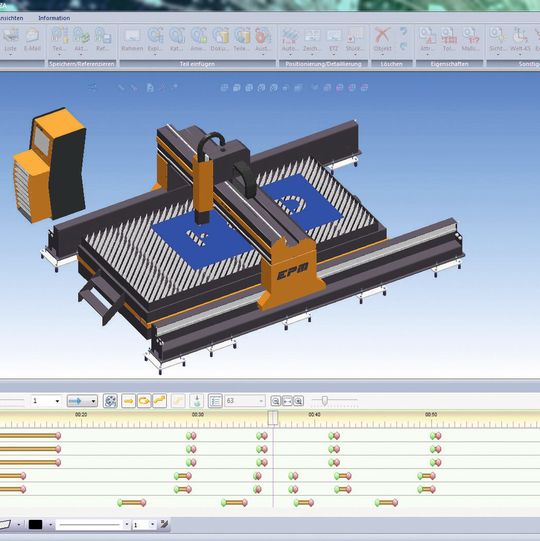540x541 pixels.
Task: Click the Welt-KS coordinate system icon
Action: [x=520, y=36]
